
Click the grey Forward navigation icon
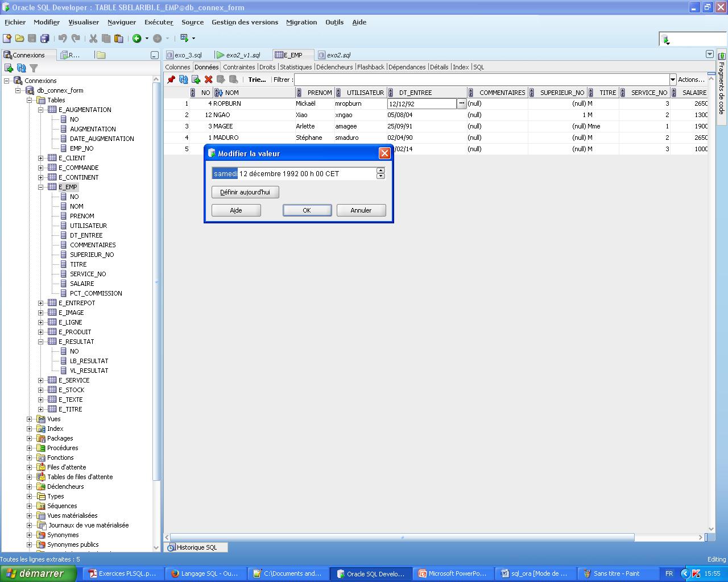point(158,38)
